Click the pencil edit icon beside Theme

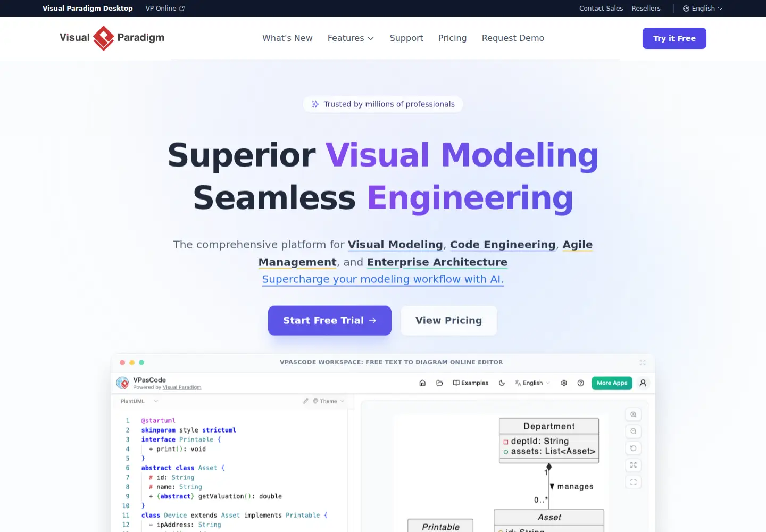(306, 401)
